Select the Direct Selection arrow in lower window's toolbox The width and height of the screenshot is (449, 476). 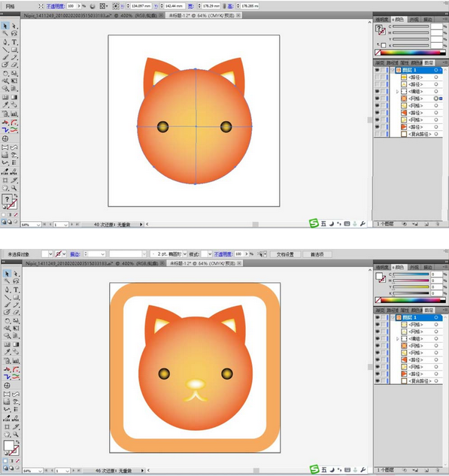(16, 274)
